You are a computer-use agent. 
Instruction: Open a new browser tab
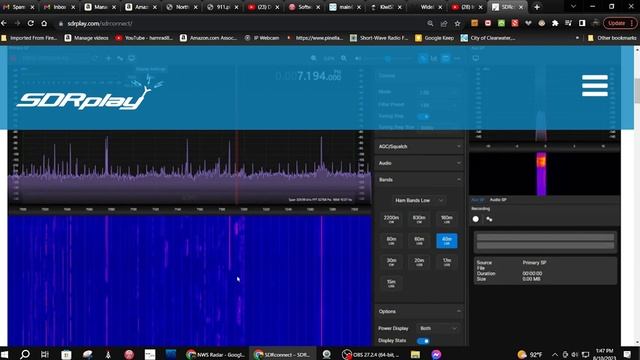[537, 7]
